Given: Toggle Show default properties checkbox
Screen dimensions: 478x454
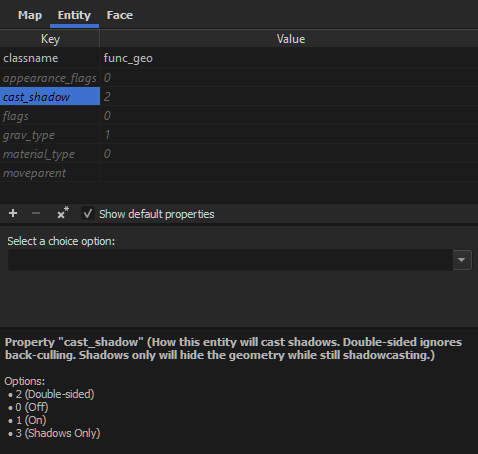Looking at the screenshot, I should point(88,214).
